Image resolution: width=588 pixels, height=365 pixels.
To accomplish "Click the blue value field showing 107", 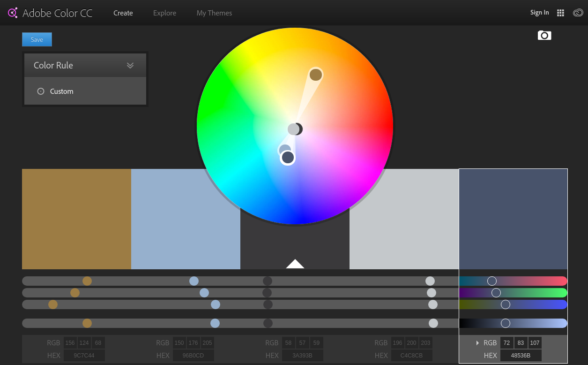I will tap(535, 343).
